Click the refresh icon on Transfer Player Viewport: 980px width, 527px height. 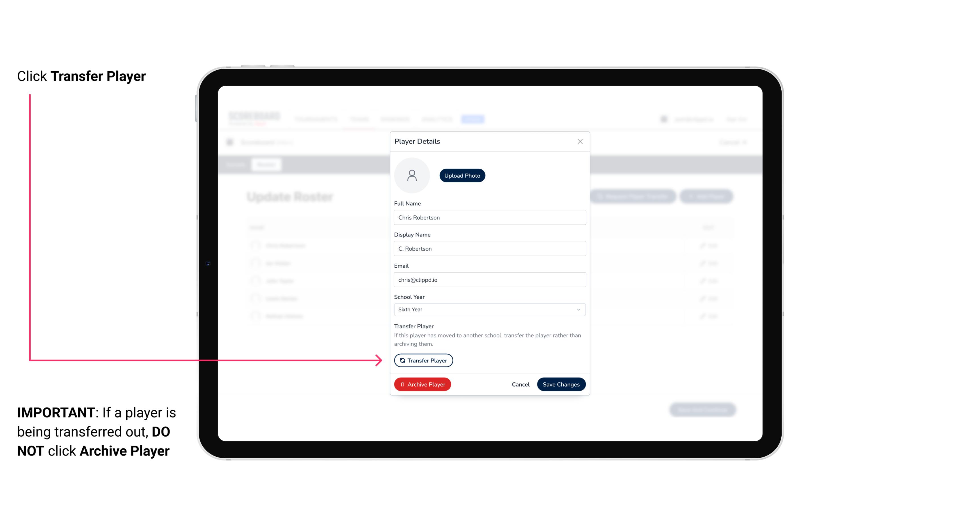pos(402,360)
